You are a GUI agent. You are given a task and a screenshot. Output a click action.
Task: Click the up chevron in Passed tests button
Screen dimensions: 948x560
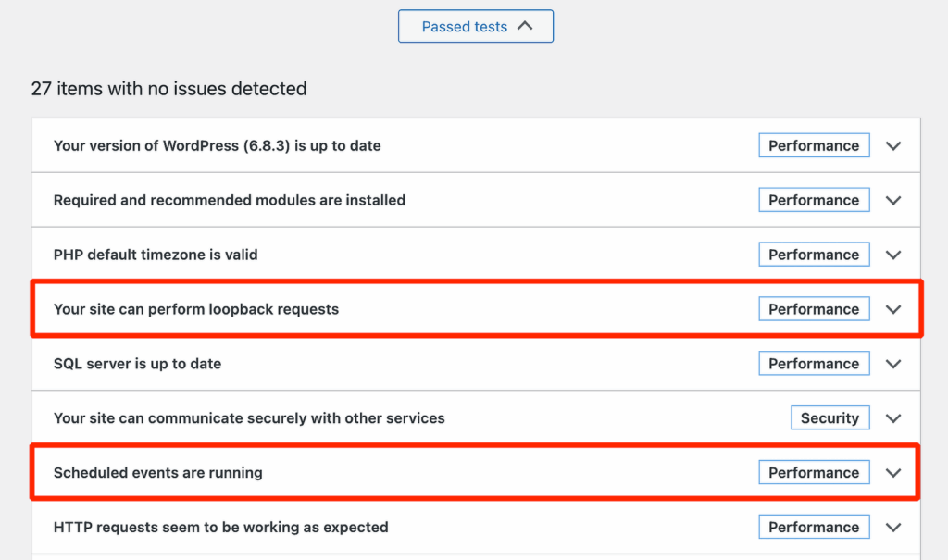525,26
